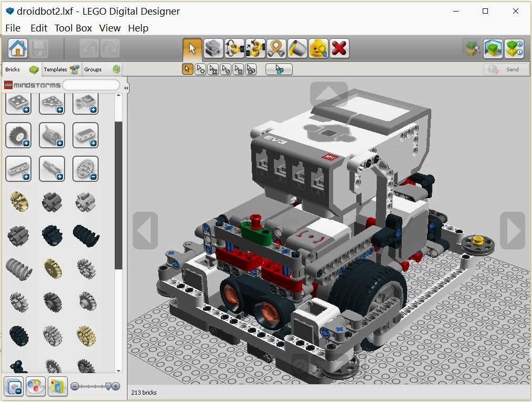
Task: Click the Undo arrow icon
Action: (89, 48)
